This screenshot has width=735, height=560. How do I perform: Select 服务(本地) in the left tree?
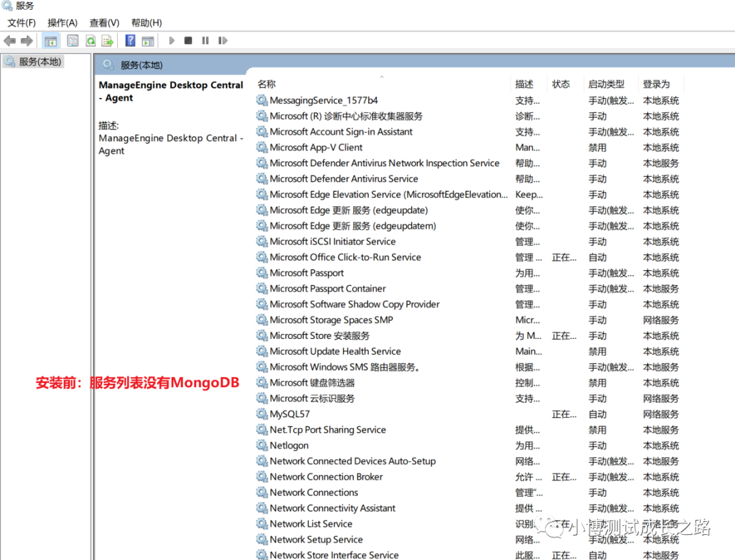click(x=40, y=62)
